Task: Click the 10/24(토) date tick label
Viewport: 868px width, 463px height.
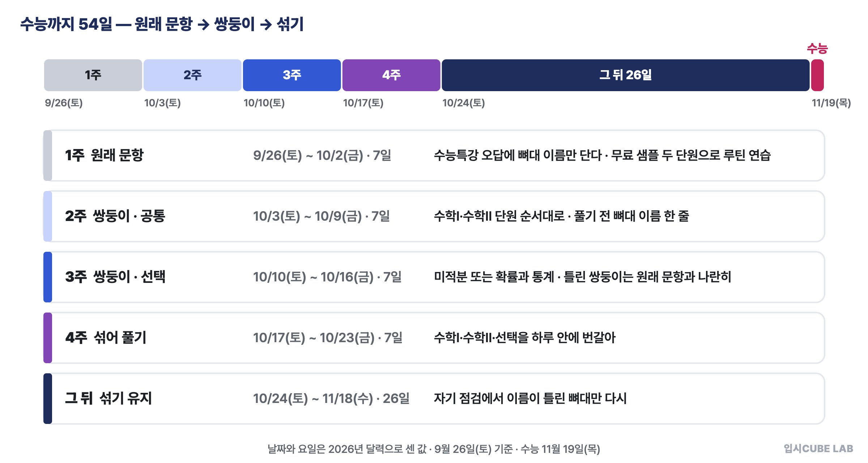Action: point(464,103)
